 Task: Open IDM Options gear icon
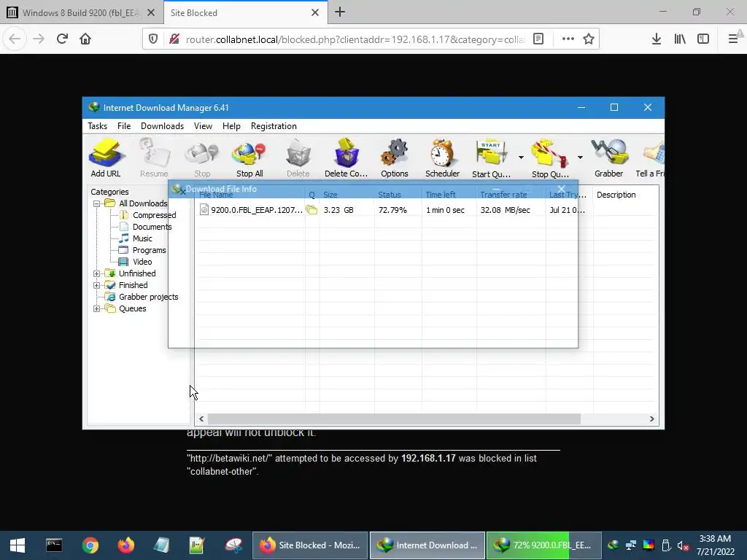pos(395,158)
